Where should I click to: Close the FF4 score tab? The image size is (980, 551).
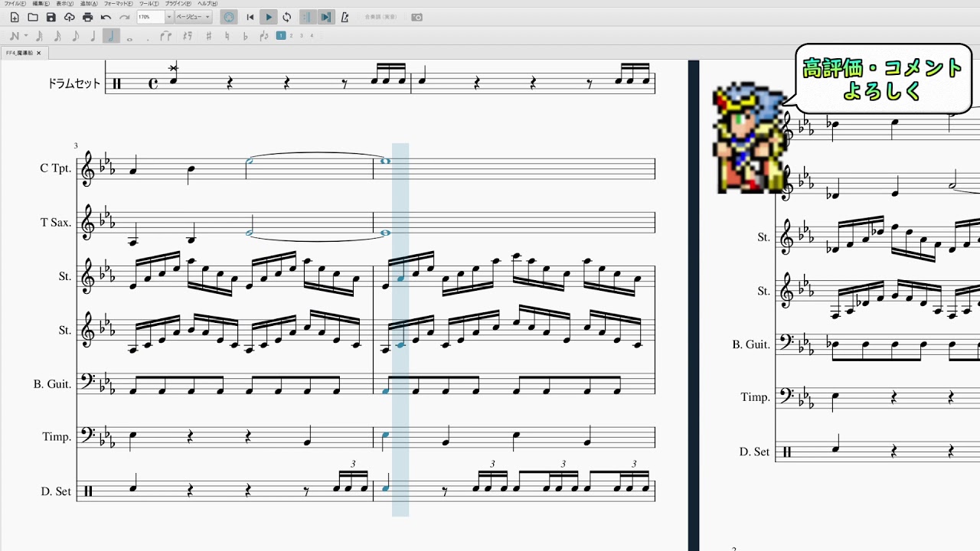pos(39,53)
